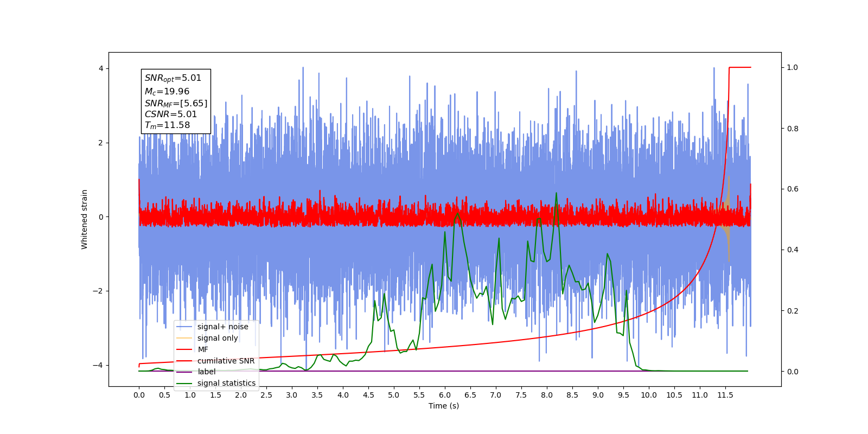The width and height of the screenshot is (868, 434).
Task: Click the right y-axis tick label 0.8
Action: [793, 129]
